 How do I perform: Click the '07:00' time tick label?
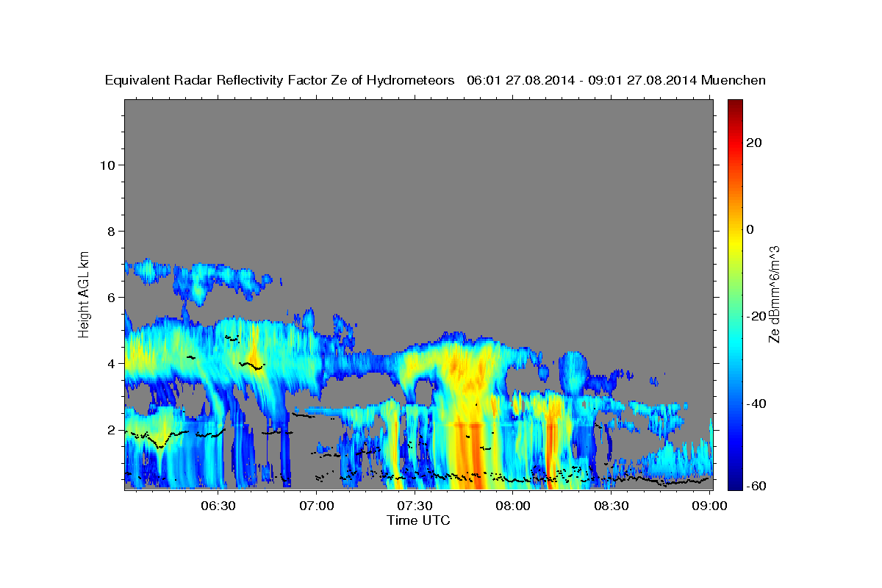pos(318,506)
